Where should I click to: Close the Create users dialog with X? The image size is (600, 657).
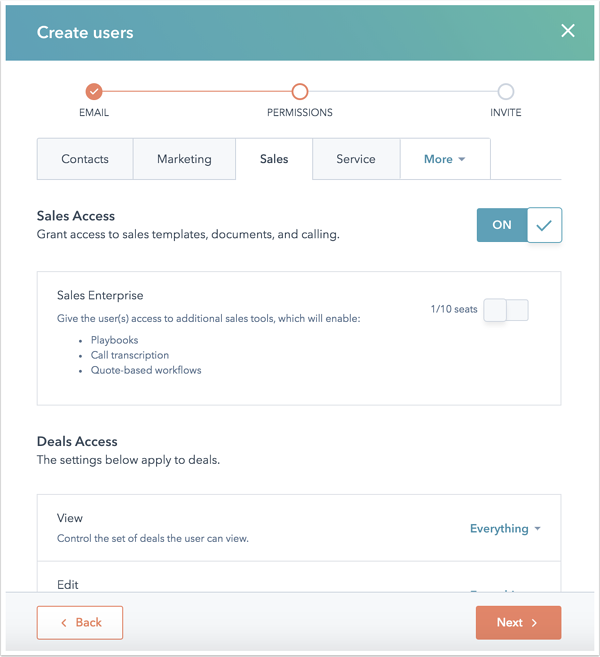click(568, 31)
